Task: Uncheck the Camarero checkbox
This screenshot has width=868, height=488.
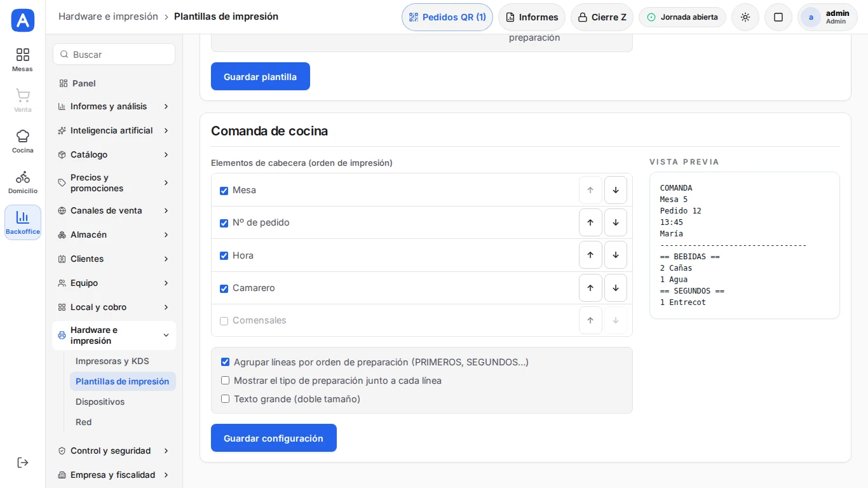Action: [x=224, y=288]
